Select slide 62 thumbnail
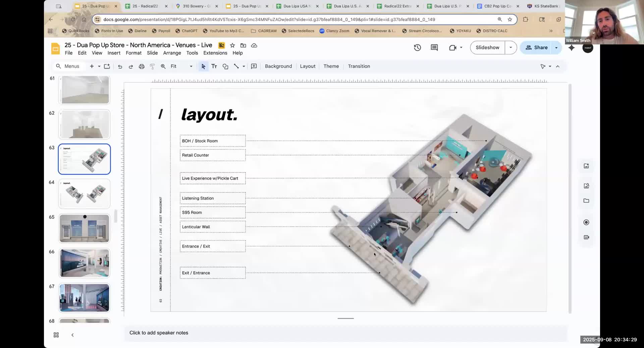Screen dimensions: 644x348 click(85, 124)
